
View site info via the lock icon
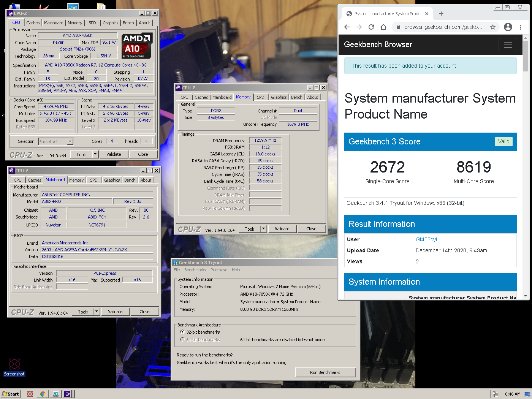click(x=398, y=27)
